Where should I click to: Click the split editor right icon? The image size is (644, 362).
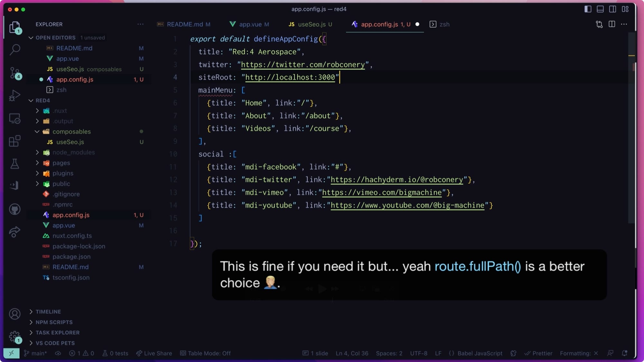(x=612, y=24)
